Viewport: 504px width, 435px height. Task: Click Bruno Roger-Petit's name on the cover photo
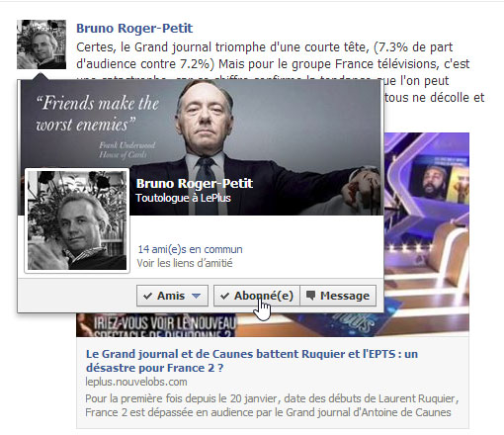(195, 184)
